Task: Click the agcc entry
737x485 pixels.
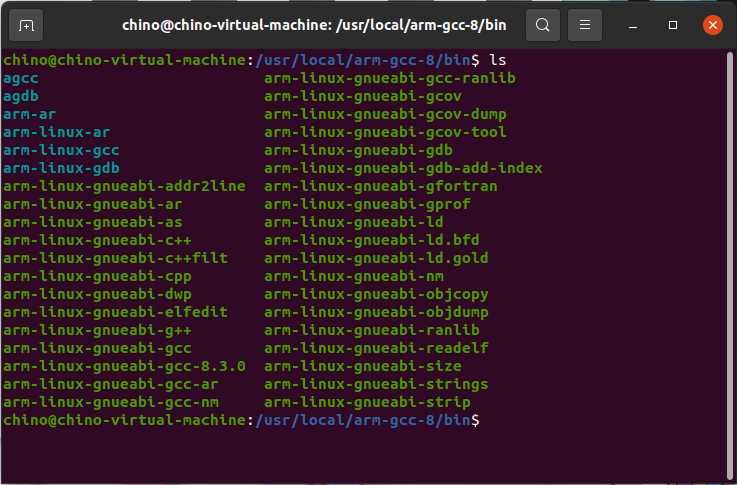Action: [x=21, y=78]
